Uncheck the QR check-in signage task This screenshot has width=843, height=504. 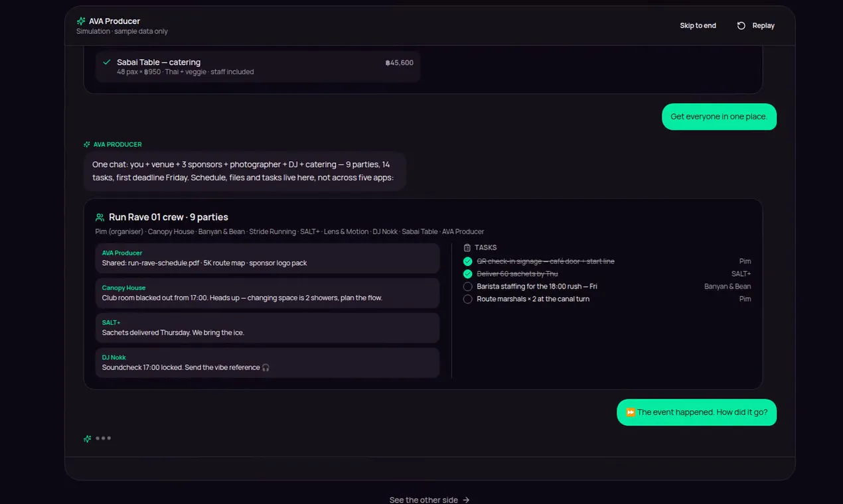pyautogui.click(x=468, y=261)
